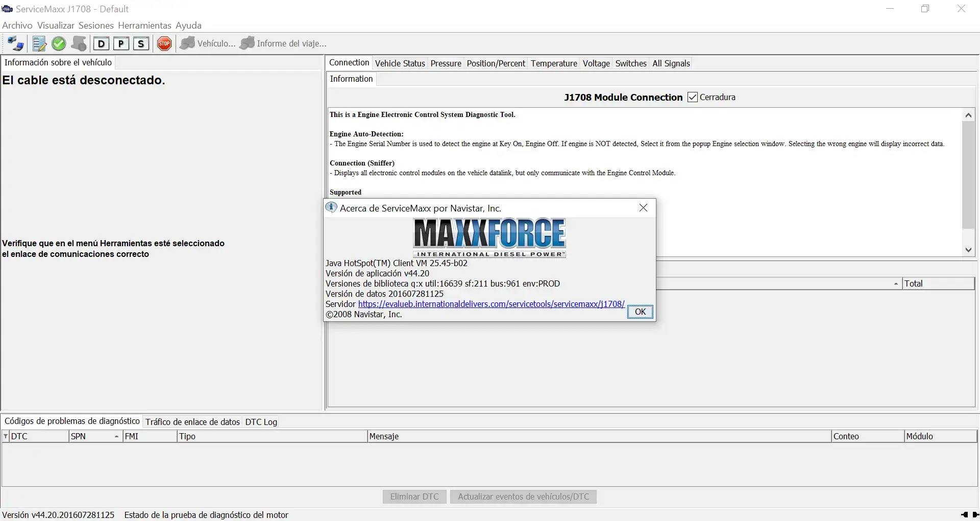The width and height of the screenshot is (980, 521).
Task: Click the Informe del viaje printer button
Action: [283, 44]
